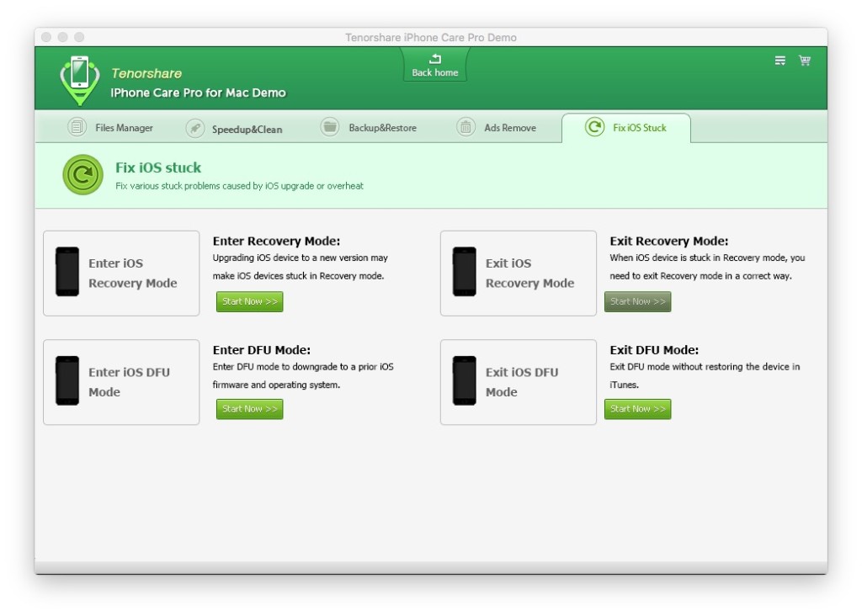Select the Enter iOS Recovery Mode card label
The image size is (862, 616).
pyautogui.click(x=132, y=273)
